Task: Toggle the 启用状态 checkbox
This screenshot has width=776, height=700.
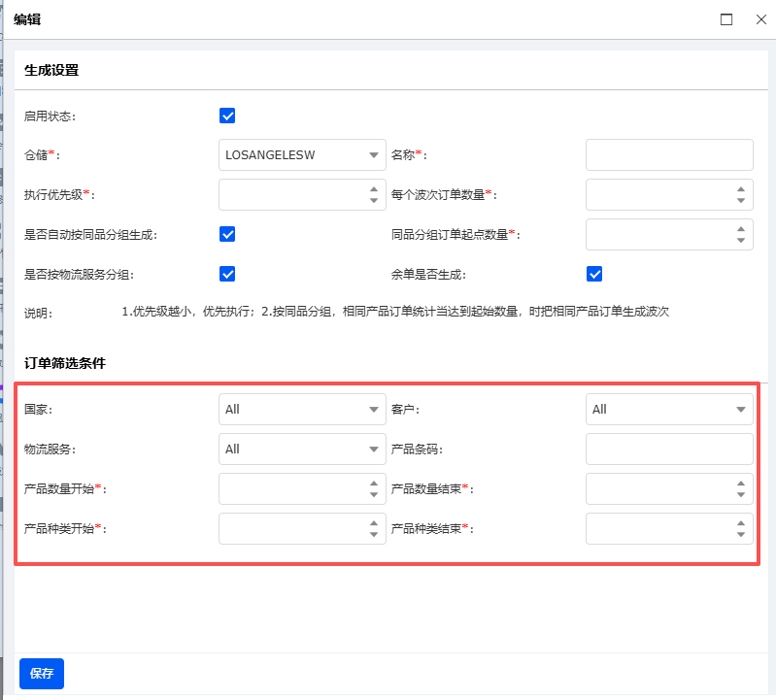Action: (227, 117)
